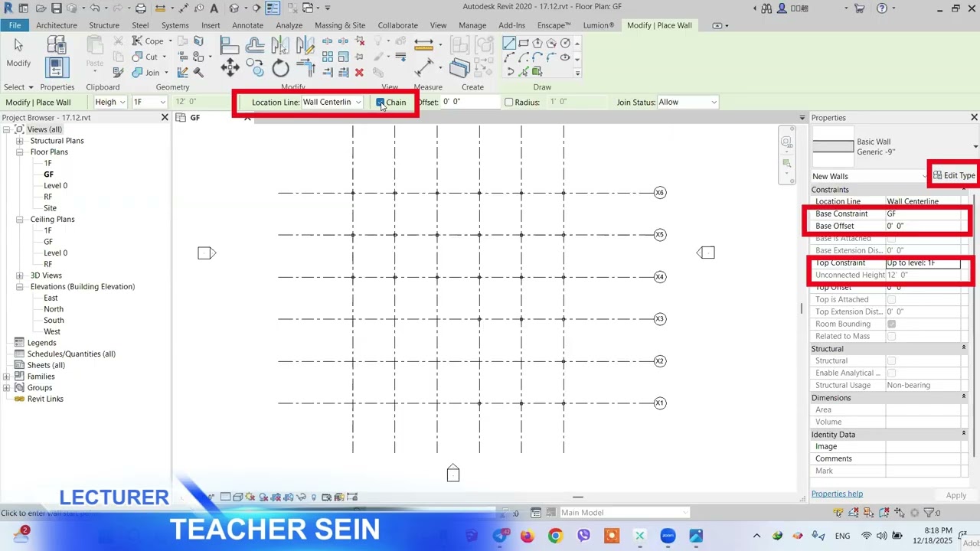Click the Print icon in quick access toolbar

[140, 8]
